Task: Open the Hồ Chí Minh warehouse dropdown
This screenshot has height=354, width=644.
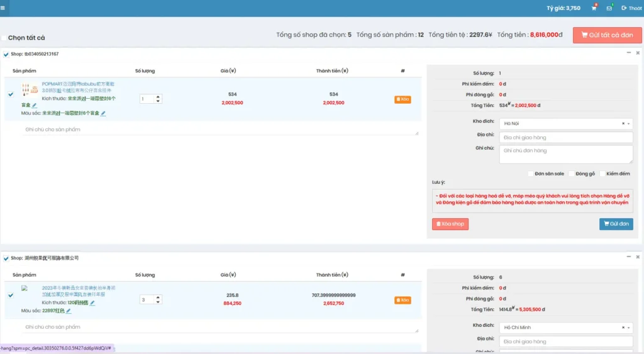Action: [566, 328]
